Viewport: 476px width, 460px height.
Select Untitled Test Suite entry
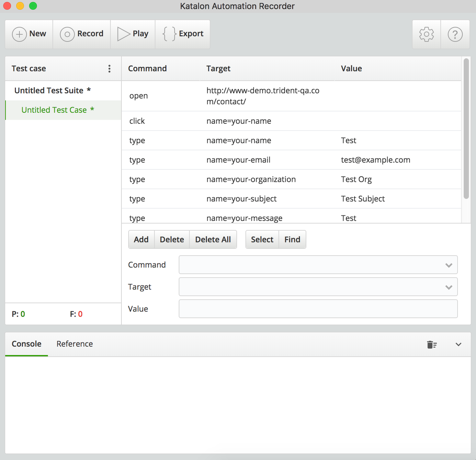49,91
